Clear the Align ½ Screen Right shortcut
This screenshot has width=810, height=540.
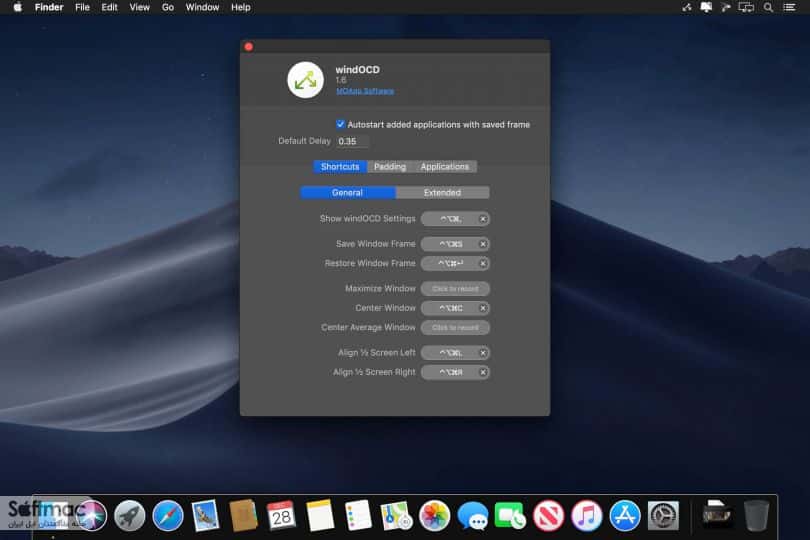point(482,372)
